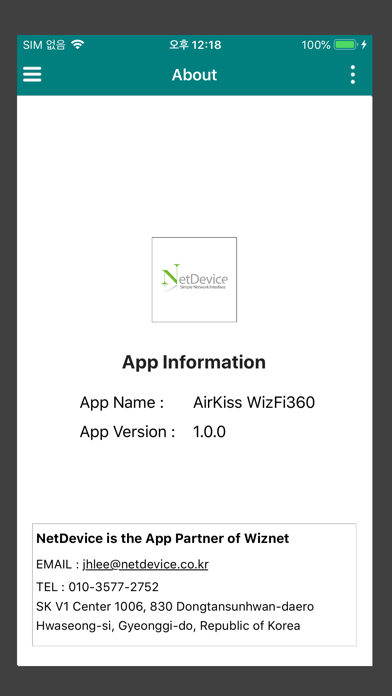Tap the Hwaseong-si Gyeonggi-do address line
Screen dimensions: 392x696
168,626
